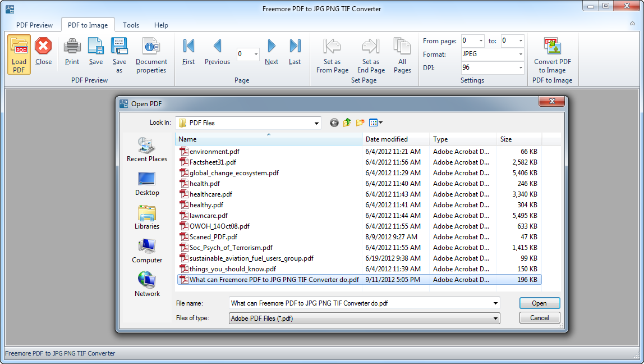Sort files by the Size column header
The height and width of the screenshot is (364, 644).
coord(519,139)
